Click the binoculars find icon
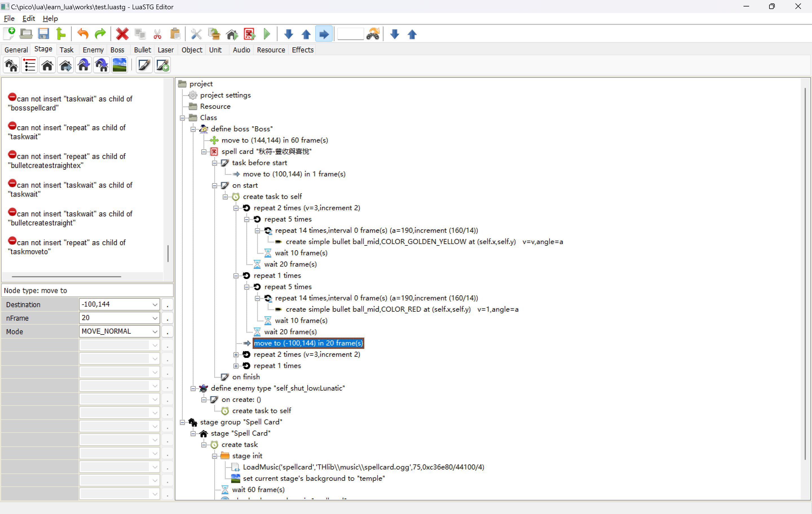The image size is (812, 514). point(373,34)
